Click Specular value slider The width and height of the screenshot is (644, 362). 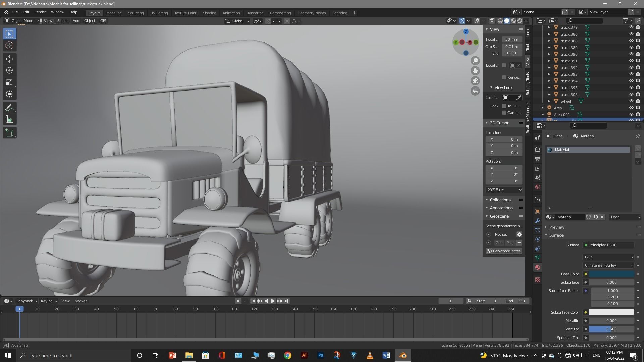coord(611,329)
